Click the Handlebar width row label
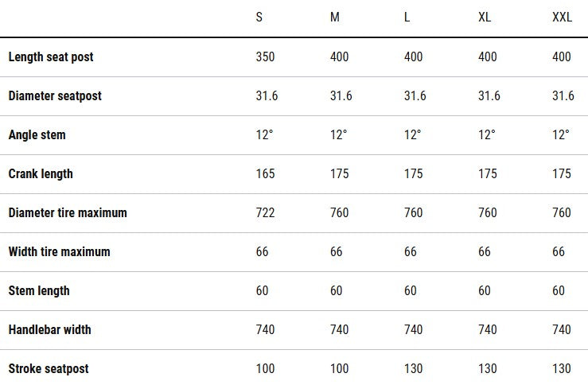The width and height of the screenshot is (588, 385). point(50,330)
